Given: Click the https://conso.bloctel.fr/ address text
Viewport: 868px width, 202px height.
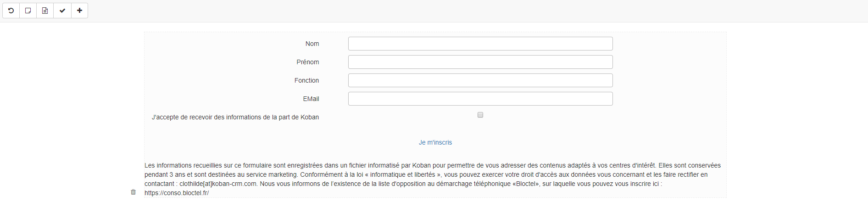Looking at the screenshot, I should (x=177, y=193).
